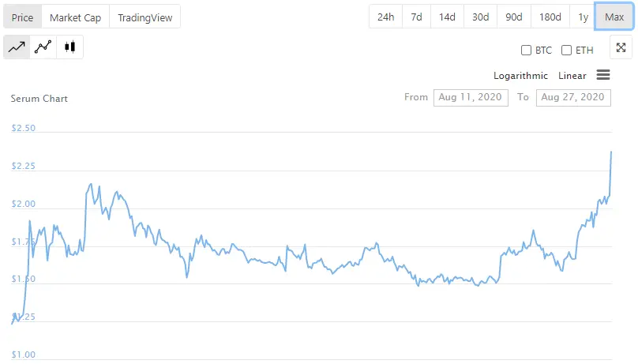Open the TradingView tab
This screenshot has height=364, width=638.
click(x=144, y=17)
